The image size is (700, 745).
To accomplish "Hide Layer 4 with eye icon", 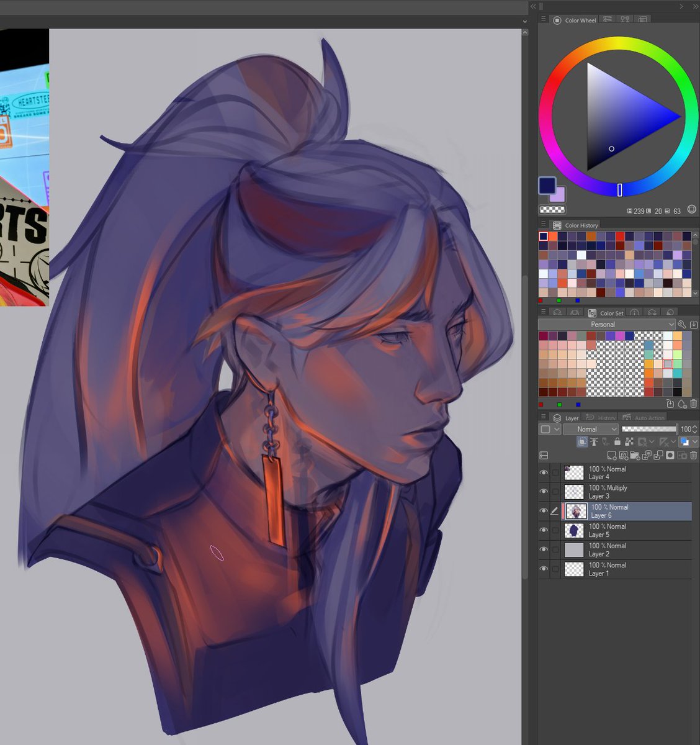I will (x=544, y=473).
